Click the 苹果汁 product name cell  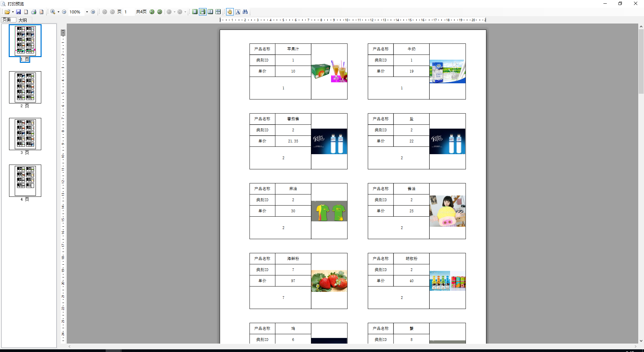[x=293, y=49]
